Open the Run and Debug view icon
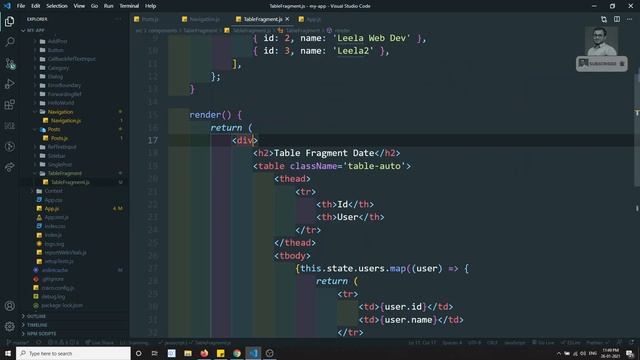Image resolution: width=640 pixels, height=360 pixels. click(x=9, y=84)
